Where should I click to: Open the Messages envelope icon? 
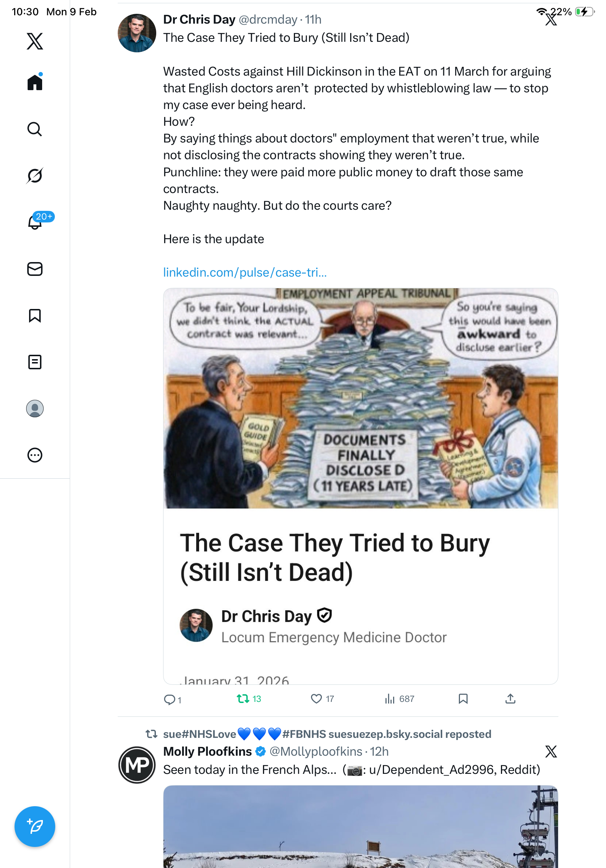pyautogui.click(x=35, y=269)
